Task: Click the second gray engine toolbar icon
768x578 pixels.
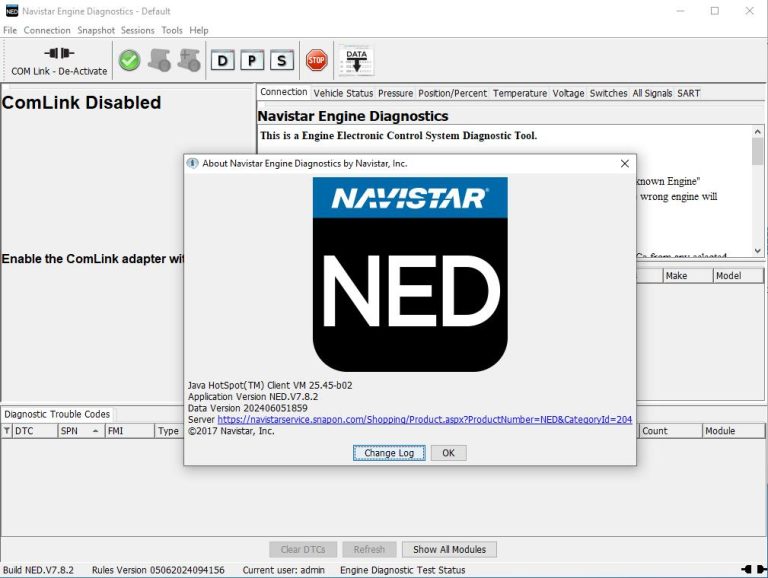Action: tap(189, 61)
